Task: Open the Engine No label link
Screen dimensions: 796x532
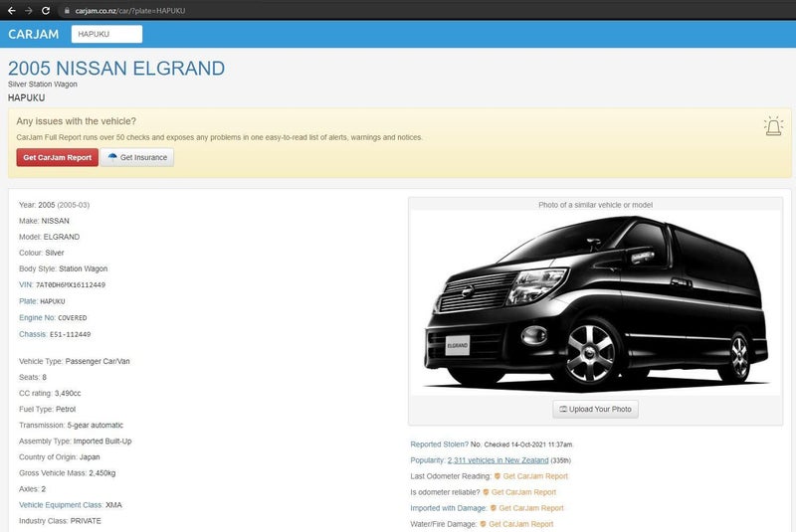Action: (37, 317)
